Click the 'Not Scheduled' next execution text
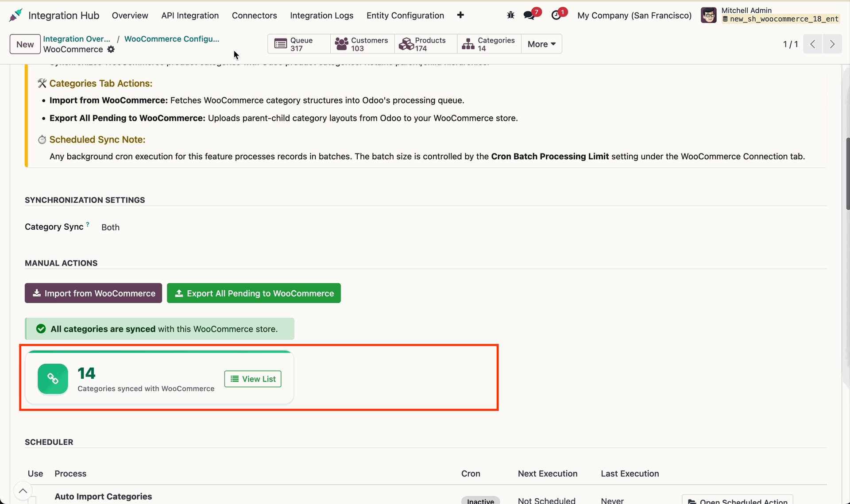 (547, 500)
